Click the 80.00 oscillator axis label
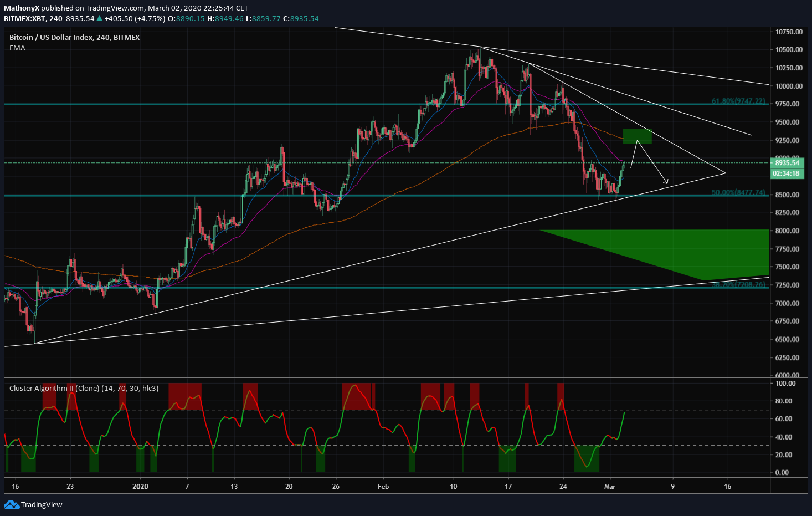The width and height of the screenshot is (812, 516). 783,401
